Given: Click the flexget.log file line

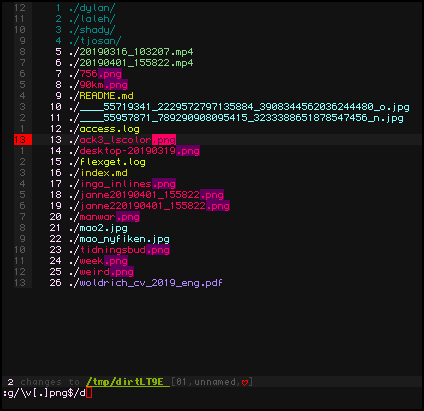Looking at the screenshot, I should tap(107, 162).
